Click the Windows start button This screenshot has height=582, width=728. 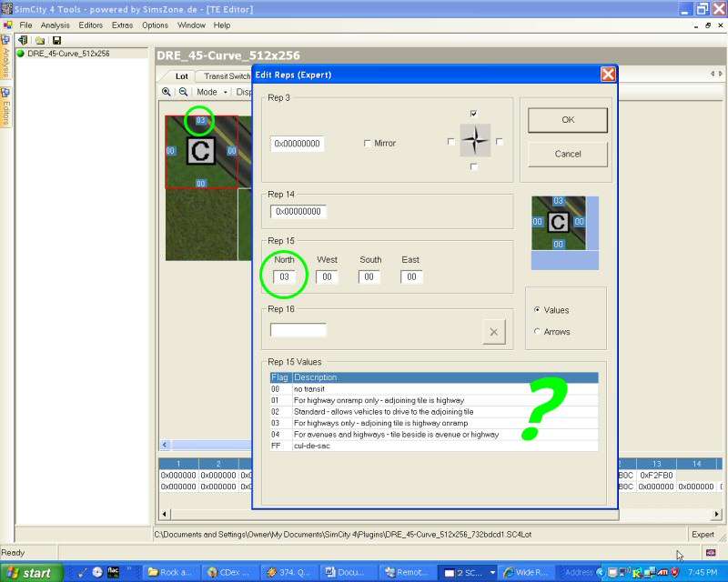coord(32,573)
